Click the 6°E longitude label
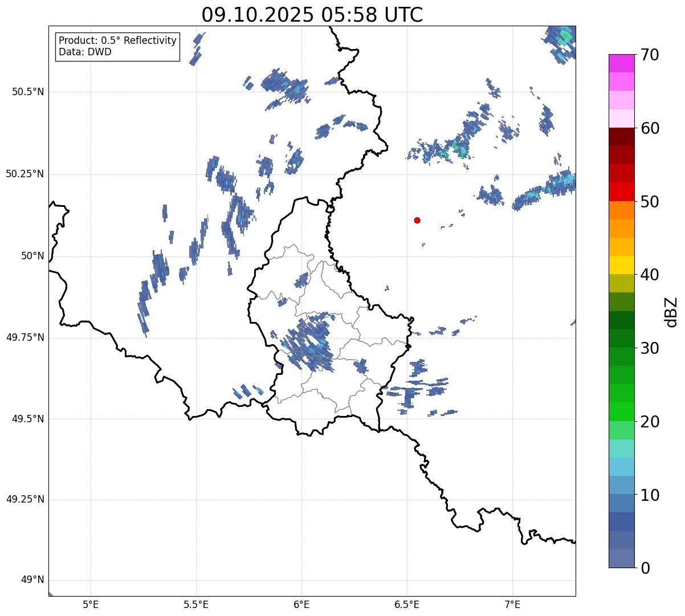Image resolution: width=685 pixels, height=616 pixels. pos(301,604)
